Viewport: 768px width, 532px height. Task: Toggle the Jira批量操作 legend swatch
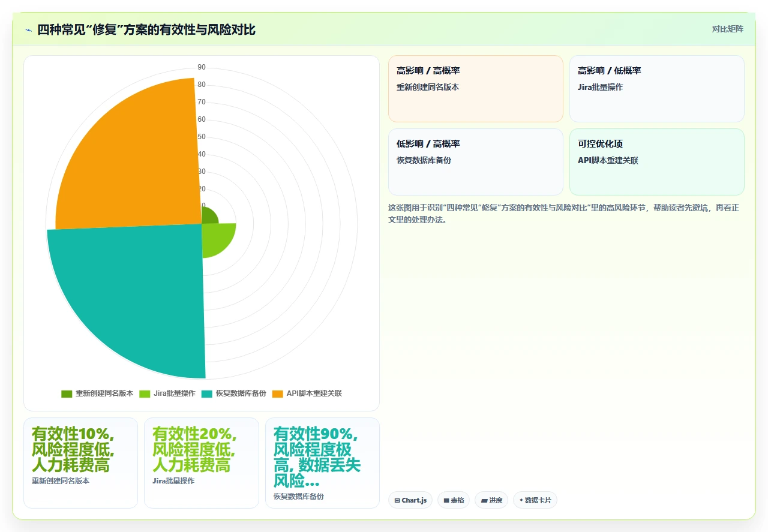(x=145, y=394)
